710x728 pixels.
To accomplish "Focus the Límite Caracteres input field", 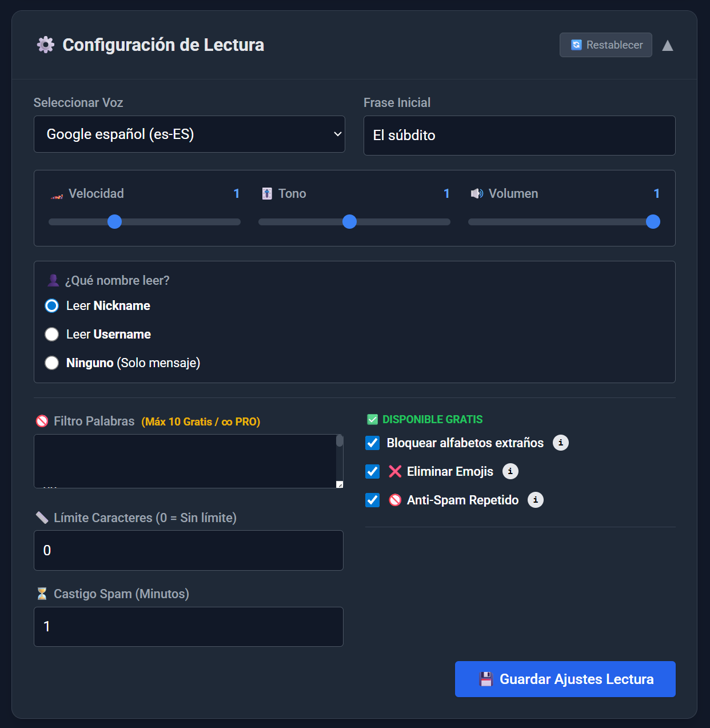I will tap(189, 550).
